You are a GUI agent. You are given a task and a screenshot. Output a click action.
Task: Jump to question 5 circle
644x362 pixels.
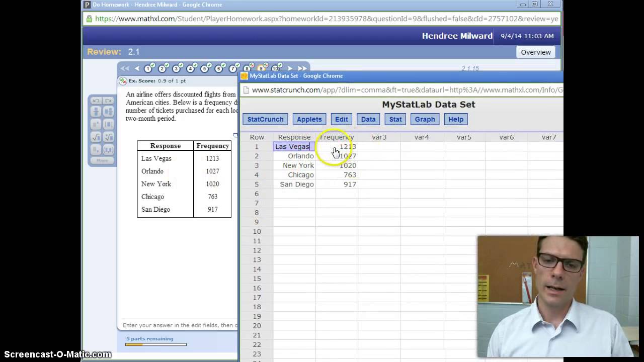tap(205, 68)
